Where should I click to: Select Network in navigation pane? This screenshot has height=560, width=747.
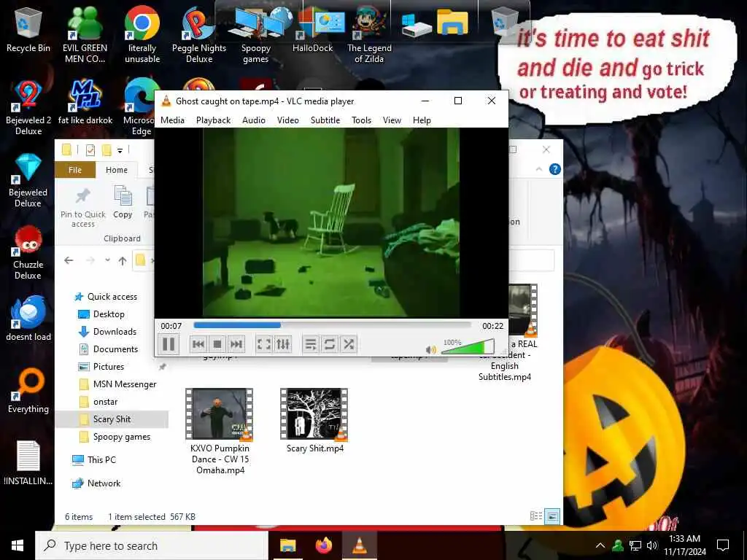click(x=104, y=483)
